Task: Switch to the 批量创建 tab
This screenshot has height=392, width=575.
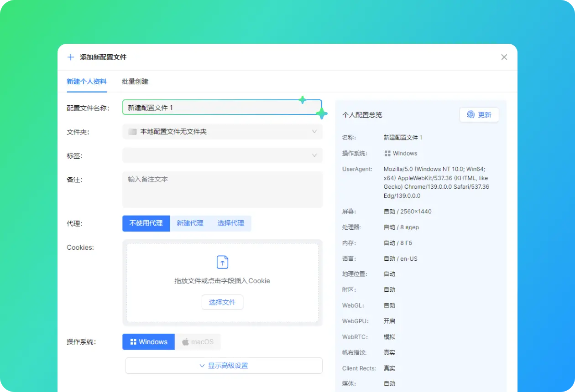Action: 135,82
